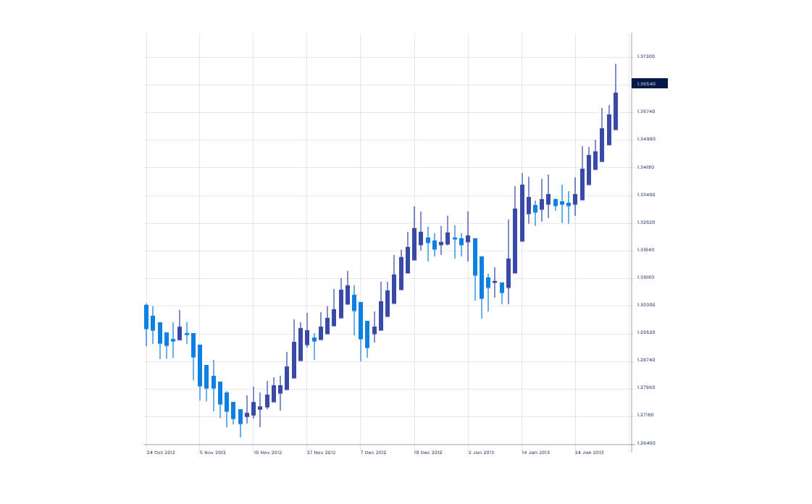
Task: Click the 5 Nov 2012 date label
Action: (x=212, y=453)
